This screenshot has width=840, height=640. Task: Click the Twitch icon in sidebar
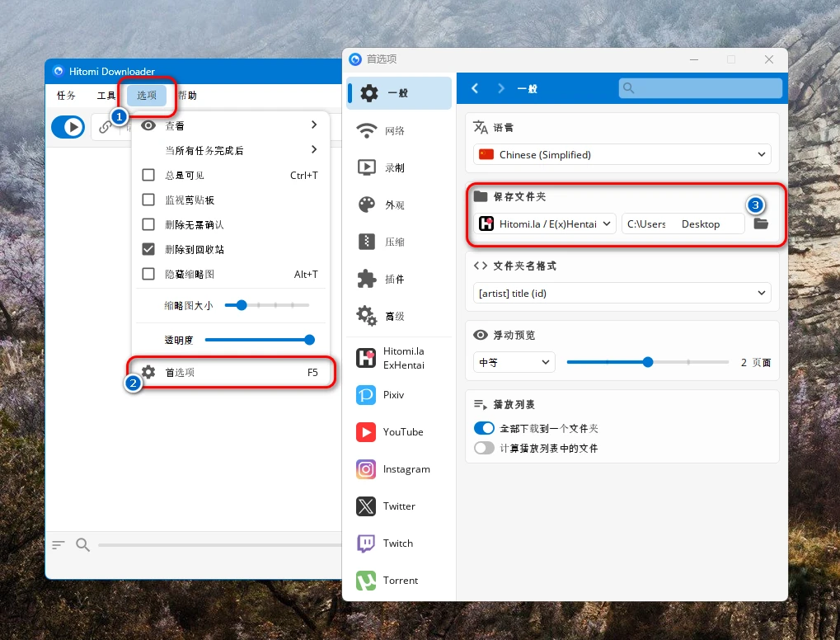point(366,544)
